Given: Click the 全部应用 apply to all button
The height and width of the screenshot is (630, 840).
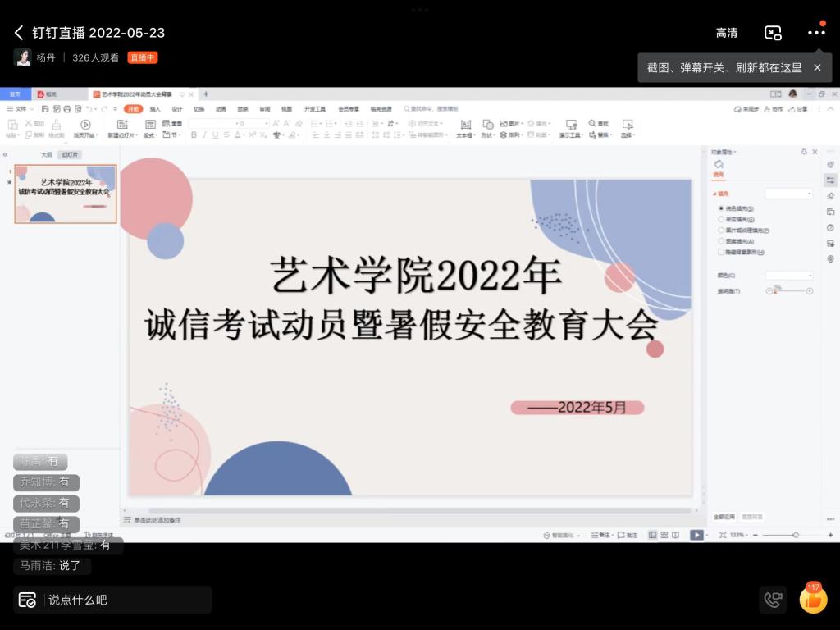Looking at the screenshot, I should (x=723, y=517).
